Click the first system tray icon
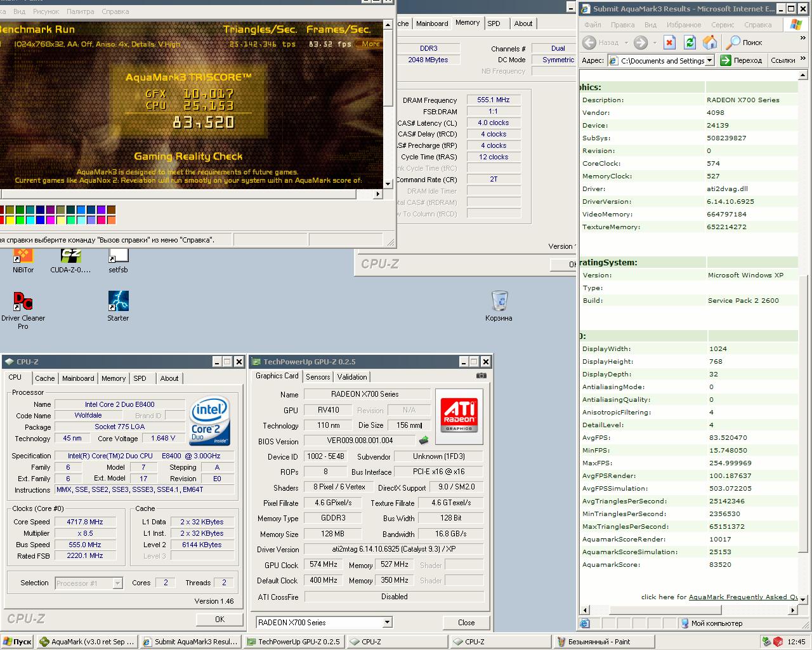 [766, 642]
